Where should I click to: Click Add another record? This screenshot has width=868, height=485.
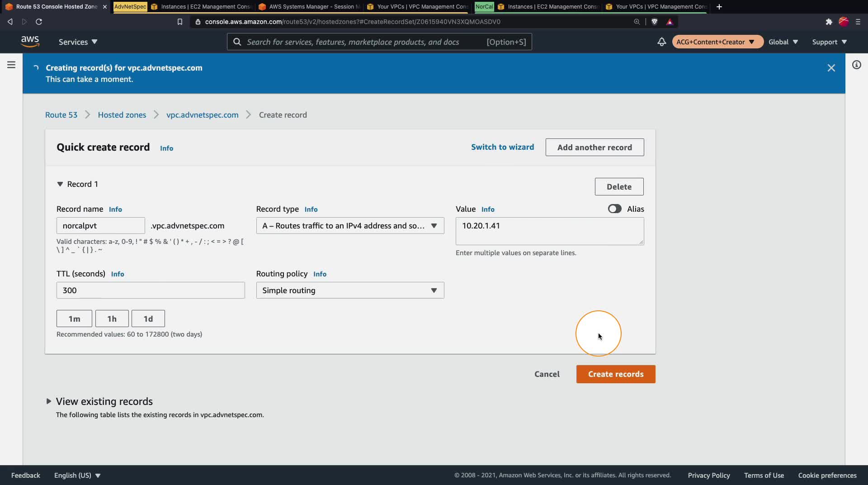[594, 147]
